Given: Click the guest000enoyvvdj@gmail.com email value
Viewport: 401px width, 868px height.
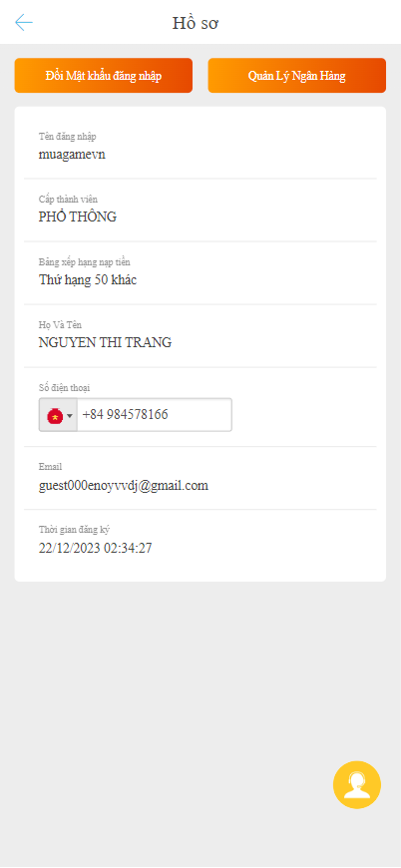Looking at the screenshot, I should pyautogui.click(x=124, y=486).
